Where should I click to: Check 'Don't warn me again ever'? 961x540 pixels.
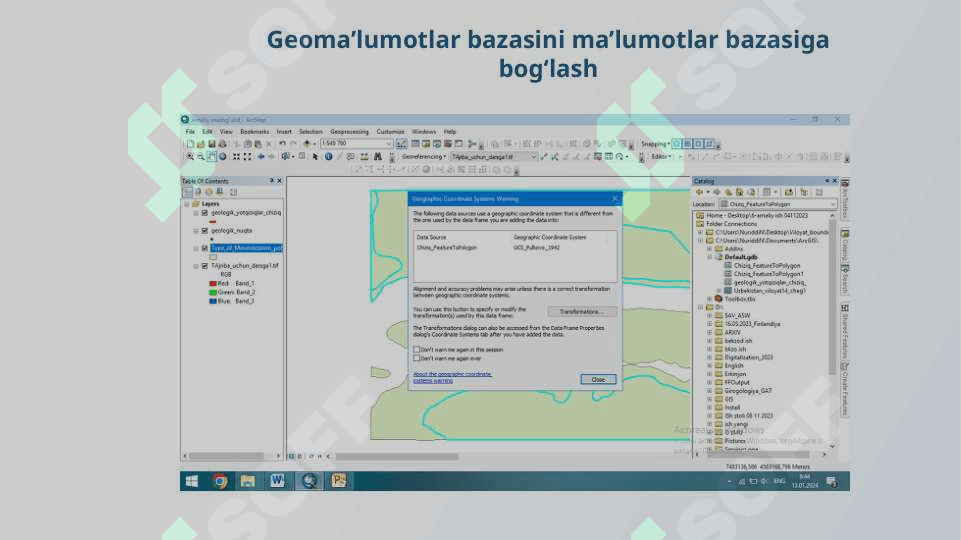[416, 358]
